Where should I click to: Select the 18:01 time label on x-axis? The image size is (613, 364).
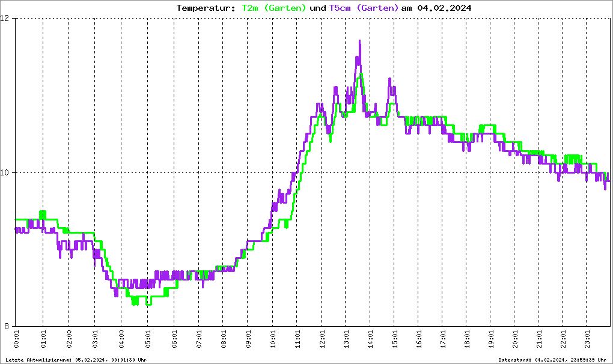coord(468,341)
